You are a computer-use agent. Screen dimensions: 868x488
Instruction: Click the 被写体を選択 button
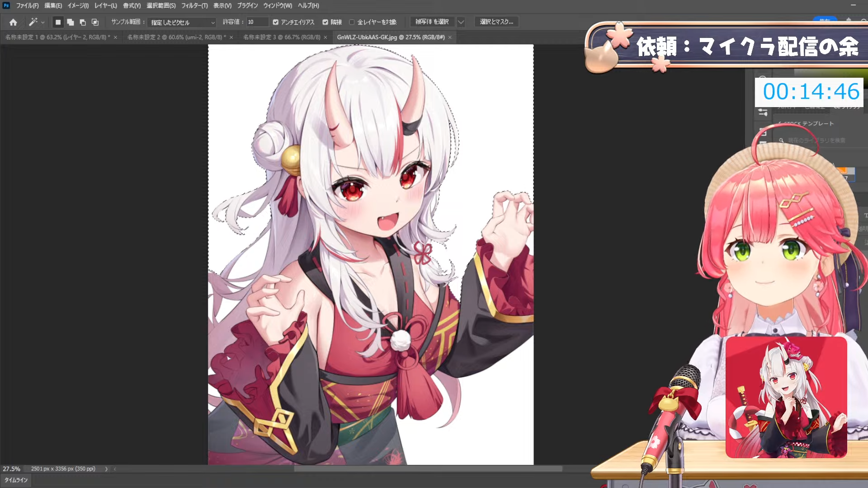pos(432,22)
